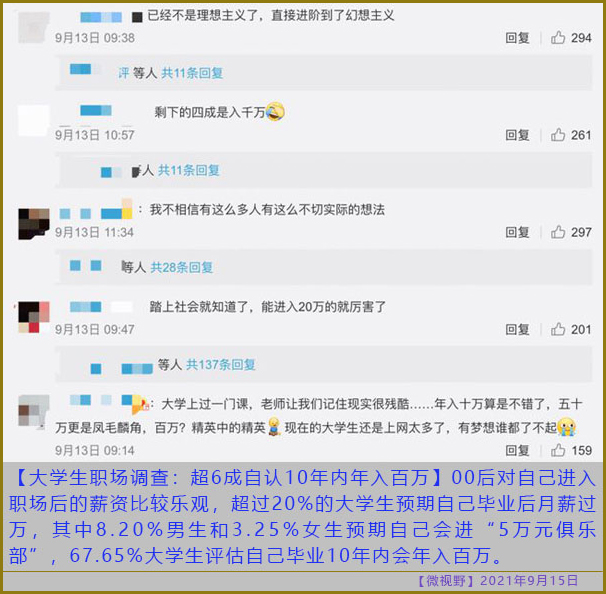Expand 共137条回复 replies thread
The width and height of the screenshot is (606, 594).
pyautogui.click(x=221, y=364)
